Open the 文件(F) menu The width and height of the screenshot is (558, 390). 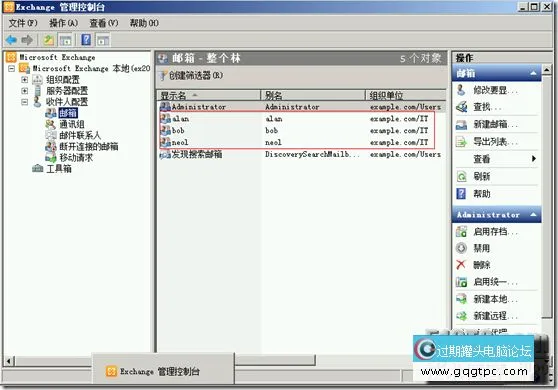click(23, 23)
